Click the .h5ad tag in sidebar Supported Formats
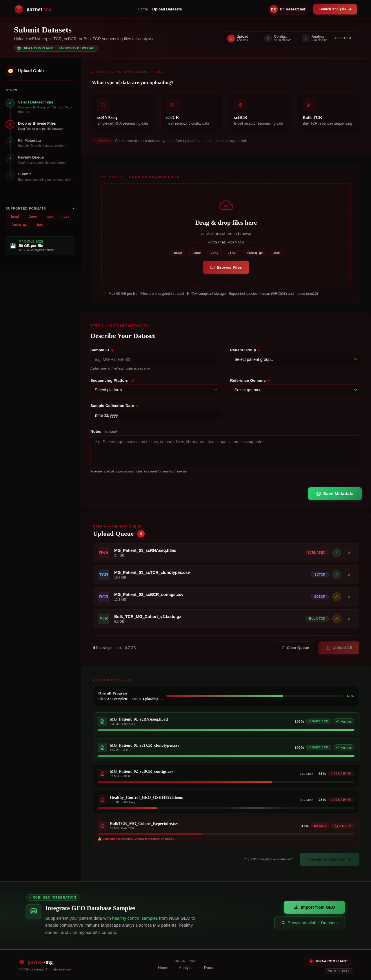 click(14, 217)
